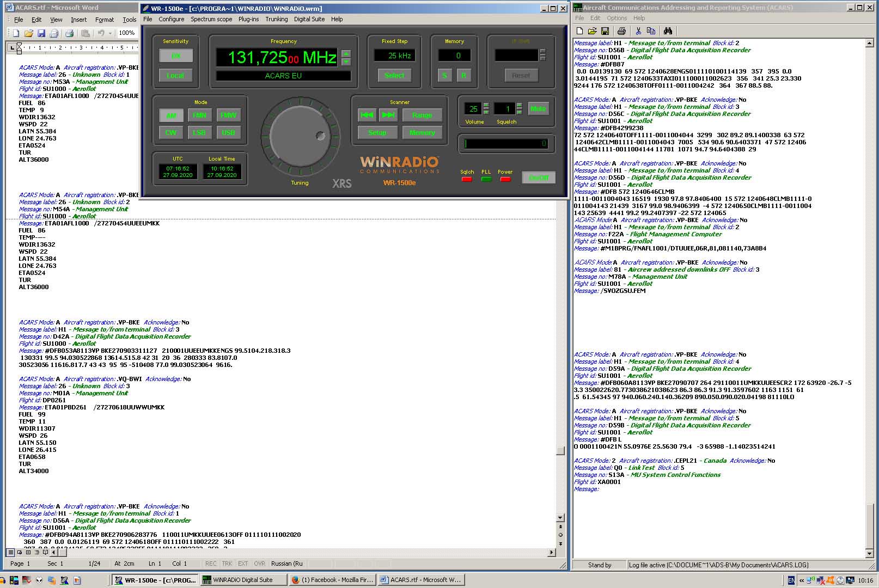Screen dimensions: 879x588
Task: Toggle the Mute button
Action: [538, 109]
